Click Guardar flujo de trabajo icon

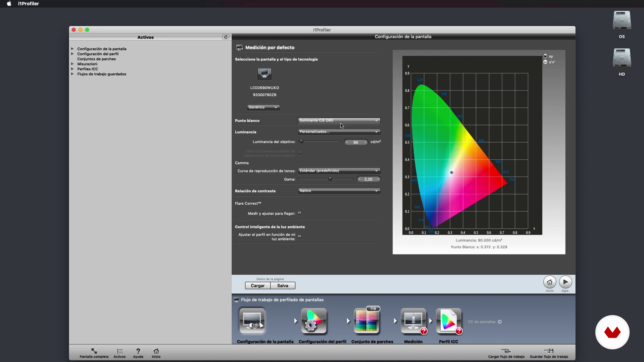(549, 351)
